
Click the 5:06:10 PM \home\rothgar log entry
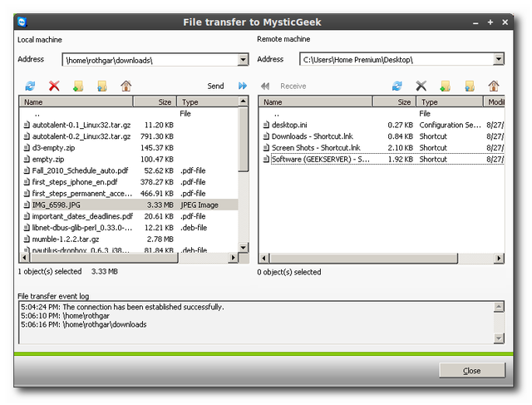pyautogui.click(x=65, y=316)
